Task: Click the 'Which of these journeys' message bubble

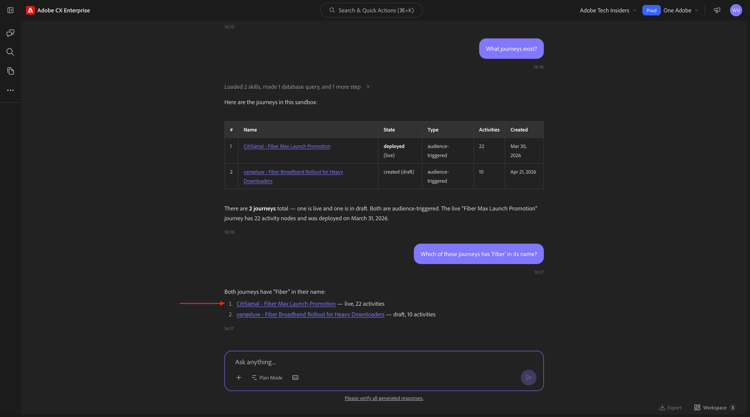Action: (479, 254)
